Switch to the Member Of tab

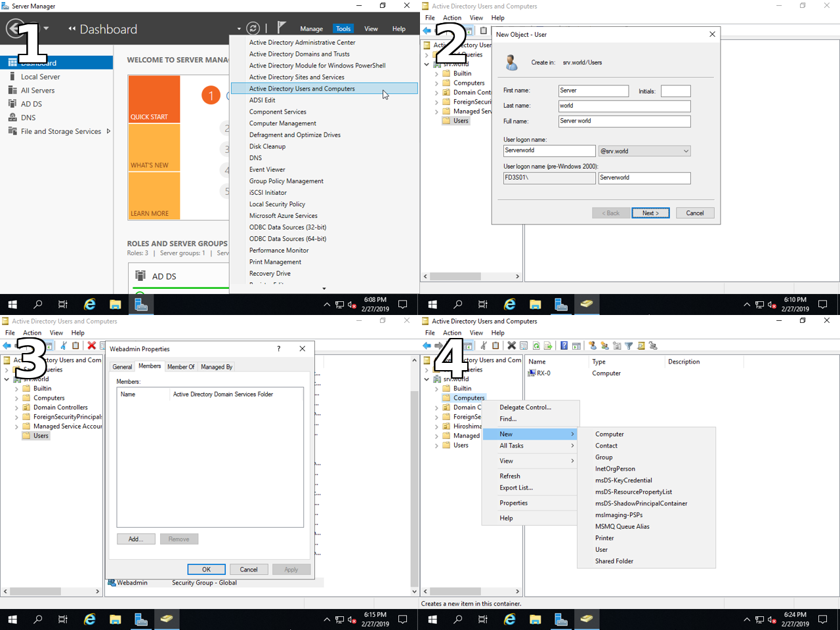click(180, 367)
